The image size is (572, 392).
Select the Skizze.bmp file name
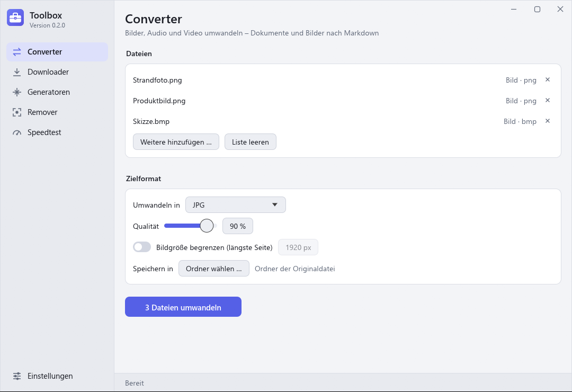pyautogui.click(x=151, y=121)
